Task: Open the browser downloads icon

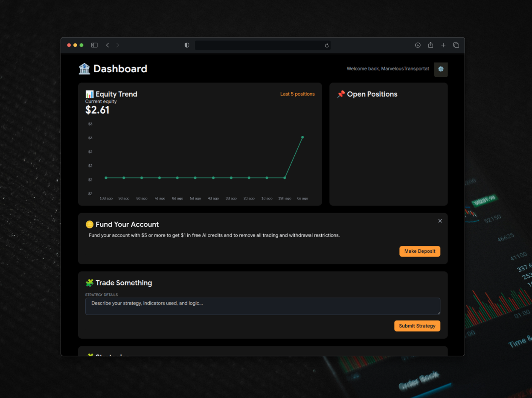Action: coord(418,45)
